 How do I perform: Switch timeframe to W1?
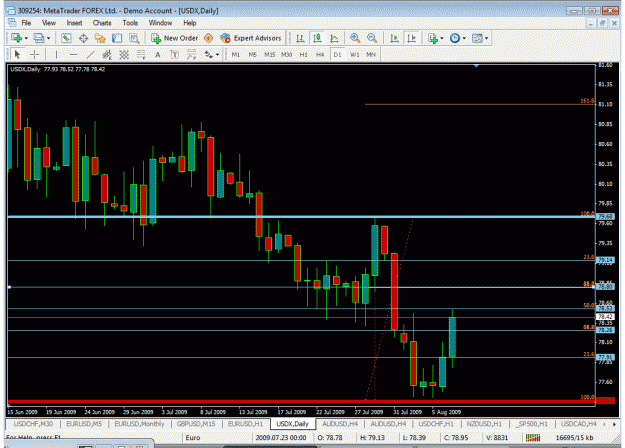tap(354, 55)
